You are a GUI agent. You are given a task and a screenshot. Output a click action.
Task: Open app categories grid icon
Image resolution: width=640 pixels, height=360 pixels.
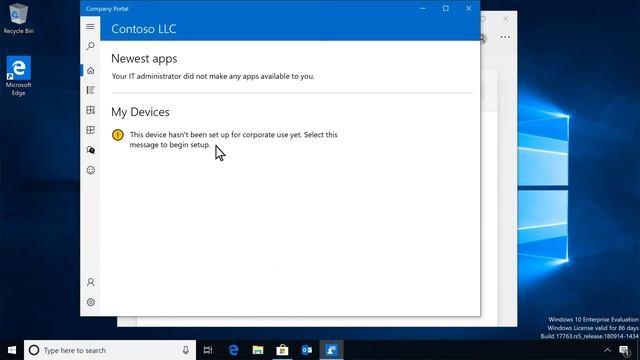[x=90, y=110]
